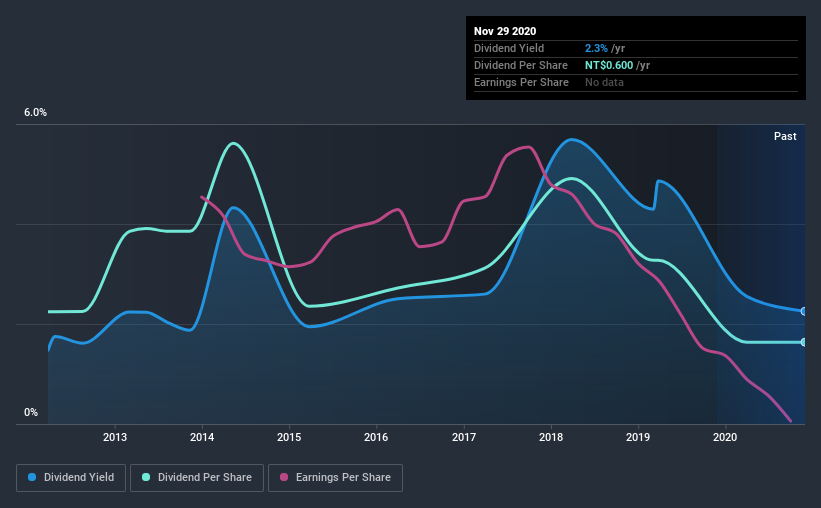Click the 2013 x-axis label
This screenshot has width=821, height=508.
coord(115,437)
